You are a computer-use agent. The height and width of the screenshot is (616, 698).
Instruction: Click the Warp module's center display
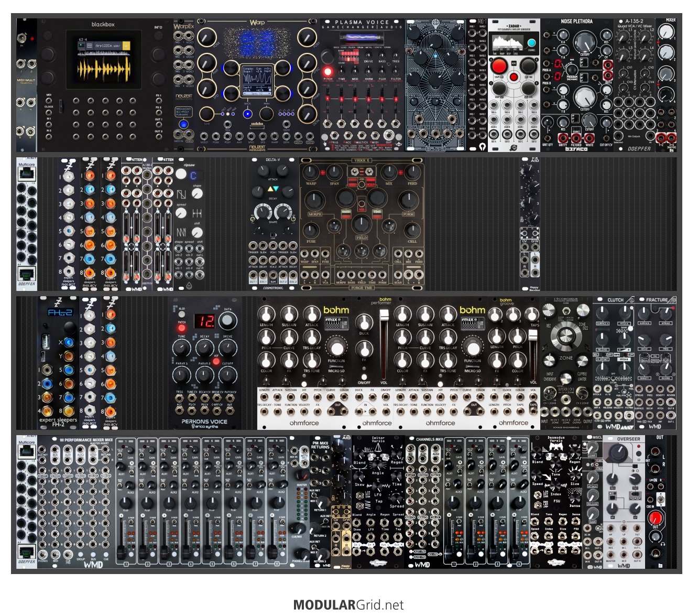(x=256, y=81)
